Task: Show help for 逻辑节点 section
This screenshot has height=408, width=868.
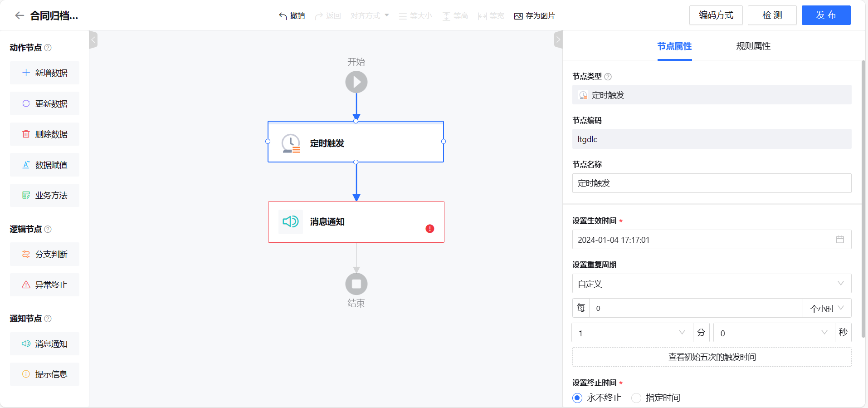Action: coord(48,229)
